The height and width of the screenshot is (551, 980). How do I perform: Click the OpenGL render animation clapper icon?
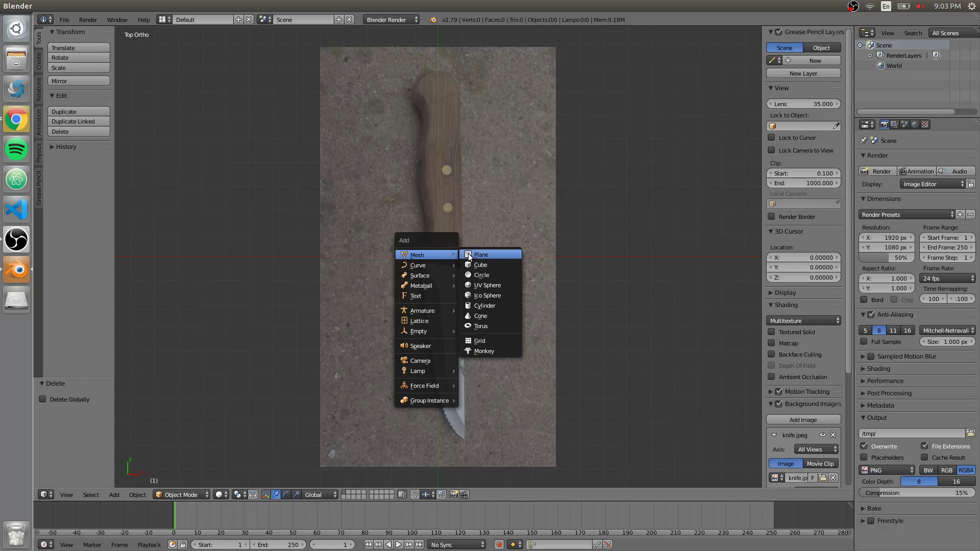464,495
